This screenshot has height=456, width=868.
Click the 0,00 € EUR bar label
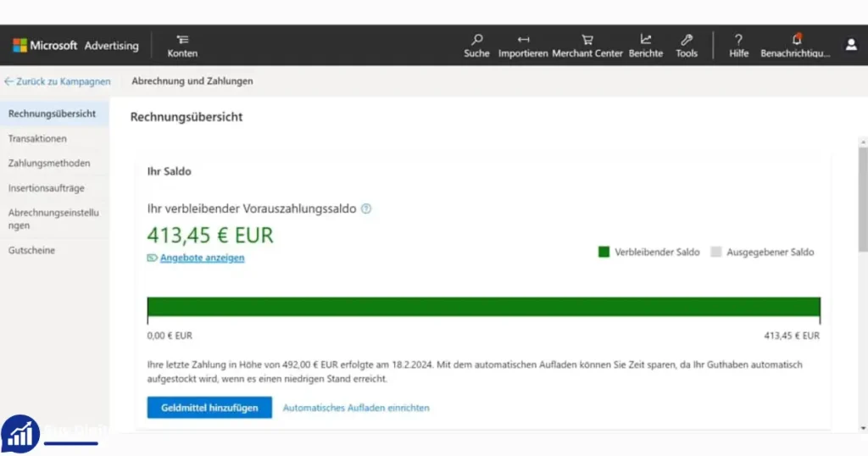(170, 336)
